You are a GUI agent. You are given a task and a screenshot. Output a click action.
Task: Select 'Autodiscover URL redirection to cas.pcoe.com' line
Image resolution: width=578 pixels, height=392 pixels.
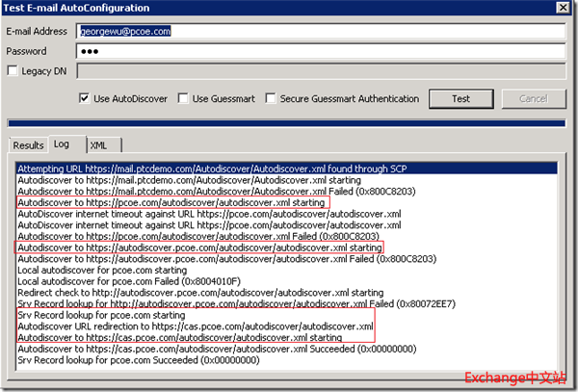click(x=196, y=327)
